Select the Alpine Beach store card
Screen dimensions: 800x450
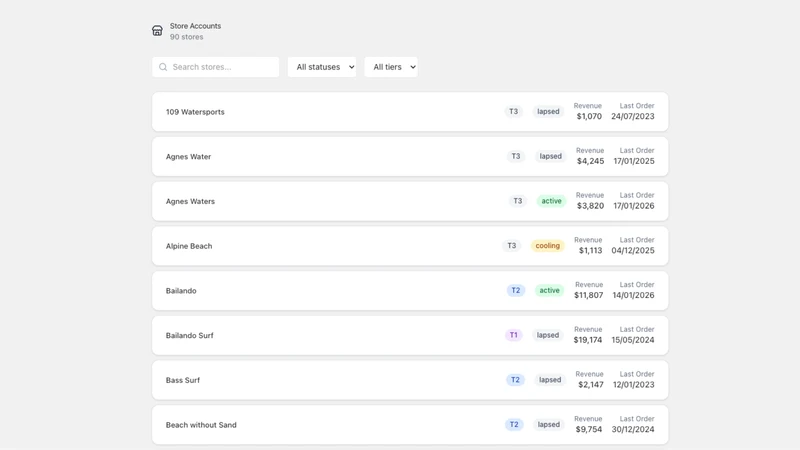coord(410,246)
